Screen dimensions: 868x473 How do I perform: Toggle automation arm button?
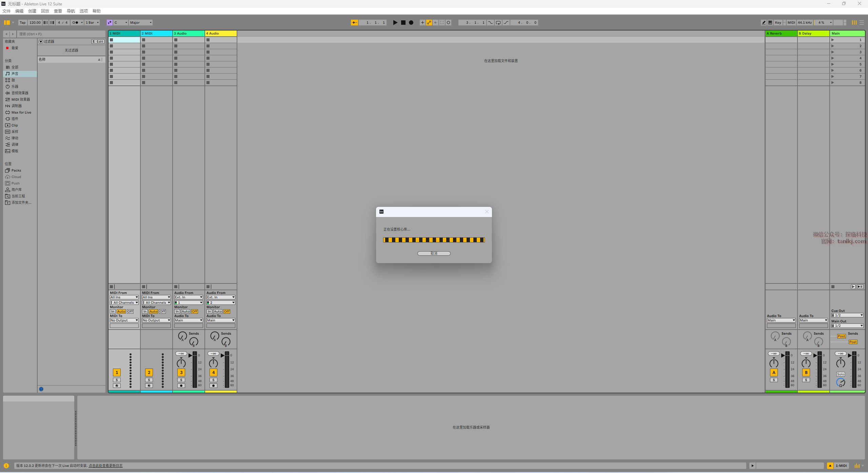tap(429, 23)
